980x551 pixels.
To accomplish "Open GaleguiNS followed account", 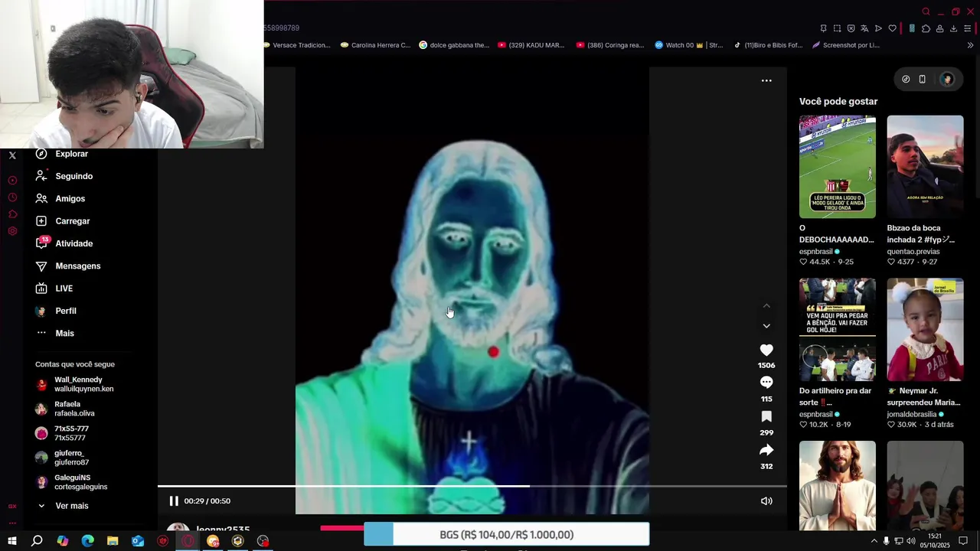I will tap(72, 482).
